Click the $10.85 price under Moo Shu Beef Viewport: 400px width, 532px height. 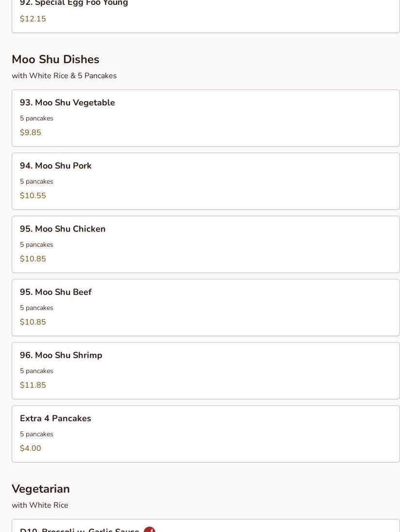[x=33, y=322]
